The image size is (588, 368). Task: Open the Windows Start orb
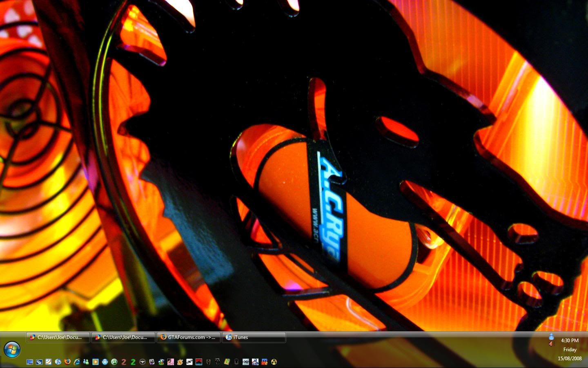(x=12, y=350)
